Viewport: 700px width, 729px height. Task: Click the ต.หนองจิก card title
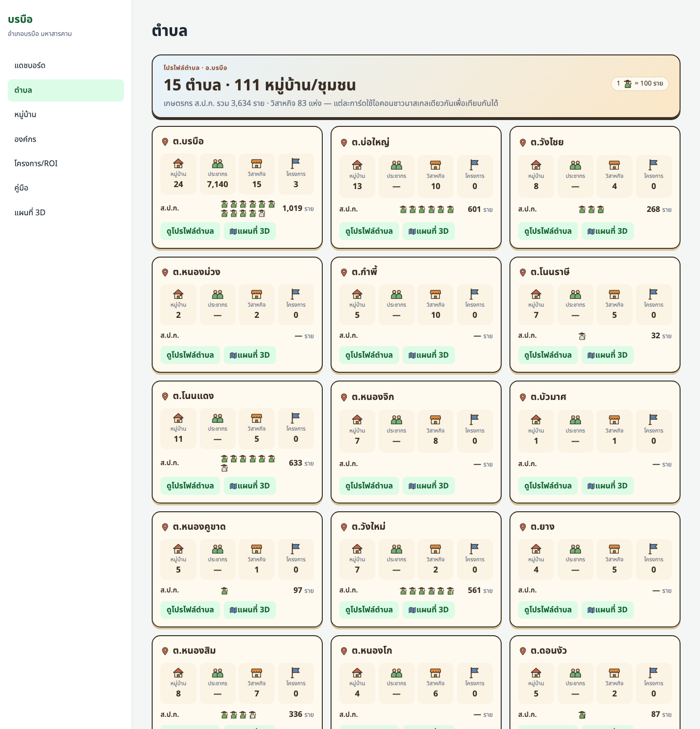point(373,397)
